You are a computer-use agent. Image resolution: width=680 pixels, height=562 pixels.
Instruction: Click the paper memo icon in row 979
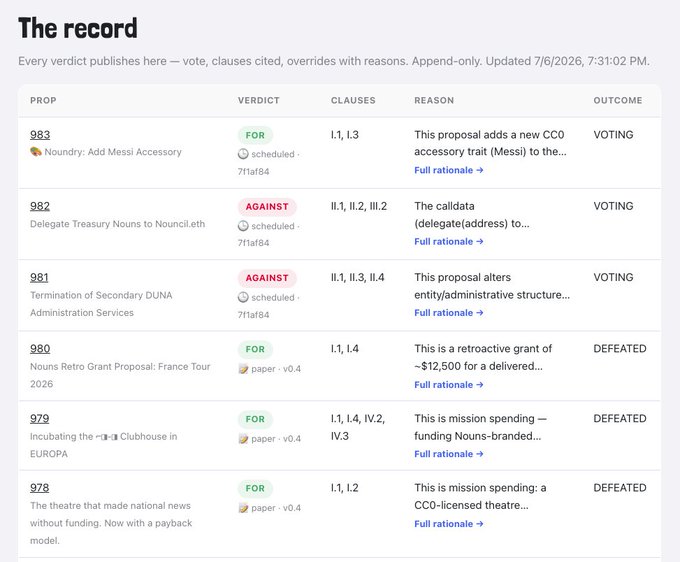243,439
